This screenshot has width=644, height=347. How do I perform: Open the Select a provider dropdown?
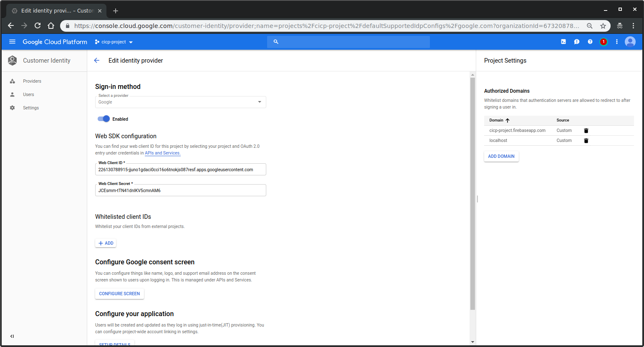181,102
